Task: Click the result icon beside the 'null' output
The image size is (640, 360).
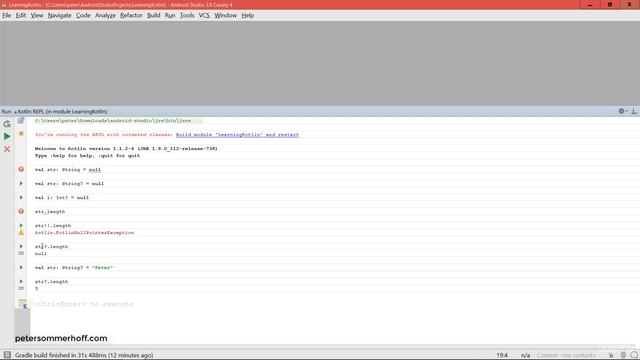Action: pos(21,253)
